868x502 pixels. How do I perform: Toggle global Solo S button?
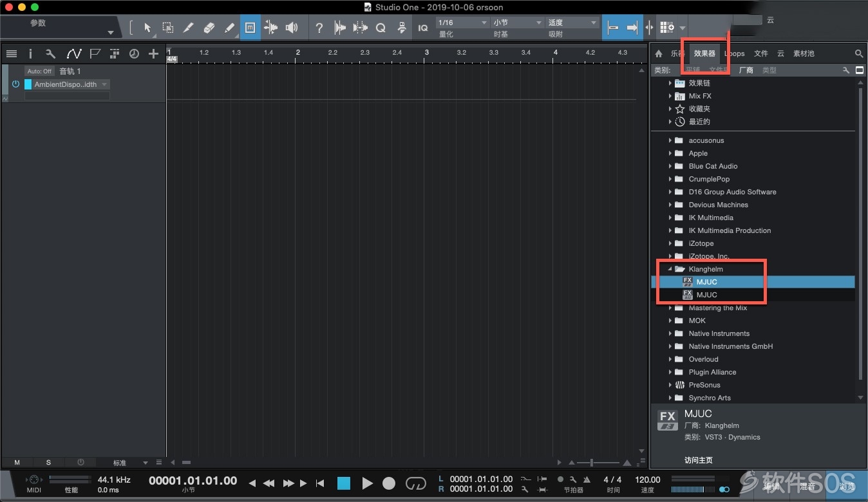(x=48, y=462)
